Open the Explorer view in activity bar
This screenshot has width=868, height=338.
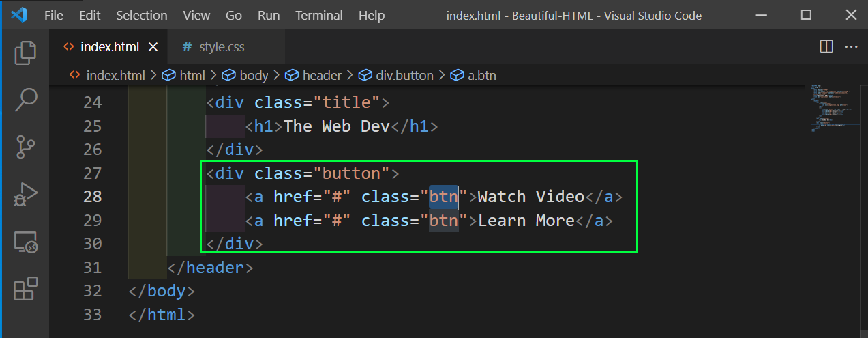click(x=25, y=53)
